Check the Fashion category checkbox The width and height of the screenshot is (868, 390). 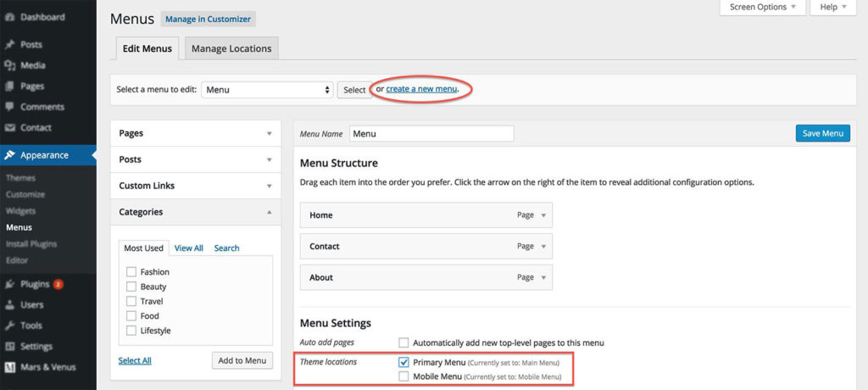[131, 272]
